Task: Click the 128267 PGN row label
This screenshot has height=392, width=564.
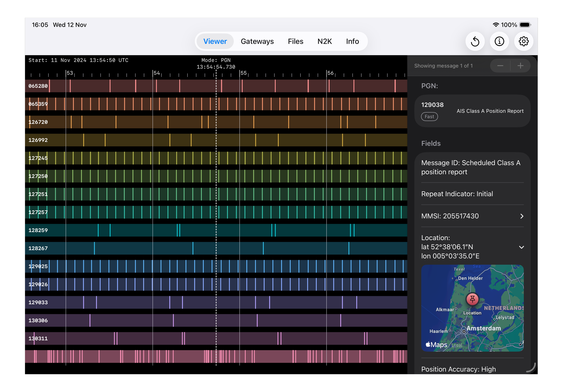Action: pyautogui.click(x=38, y=248)
